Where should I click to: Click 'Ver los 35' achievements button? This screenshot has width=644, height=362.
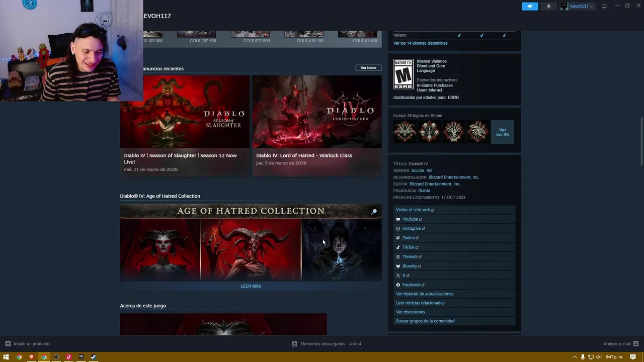tap(502, 132)
